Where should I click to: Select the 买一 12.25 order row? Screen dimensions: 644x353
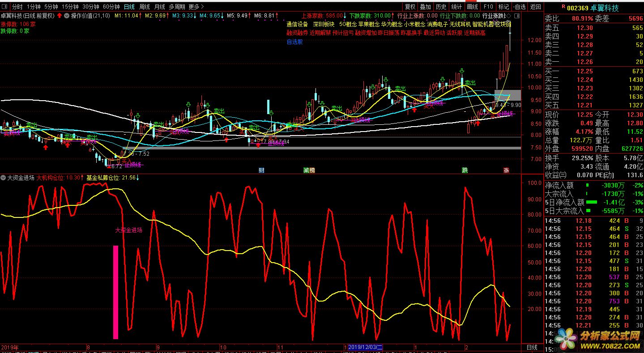tap(594, 71)
